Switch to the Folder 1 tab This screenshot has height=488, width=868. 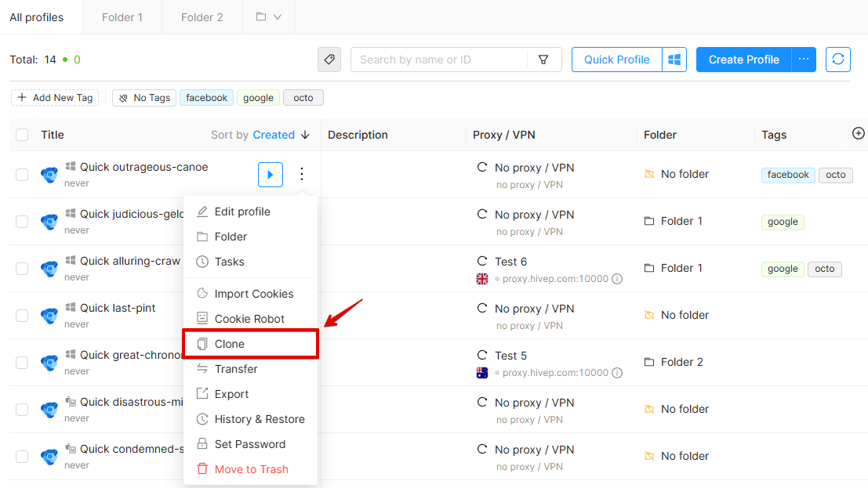pos(122,17)
